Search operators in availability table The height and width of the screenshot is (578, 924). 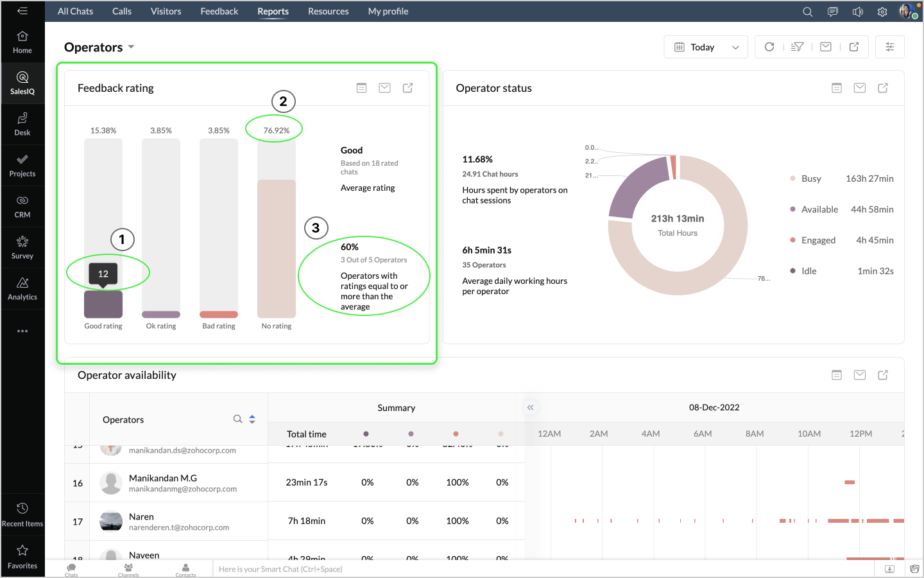coord(237,419)
